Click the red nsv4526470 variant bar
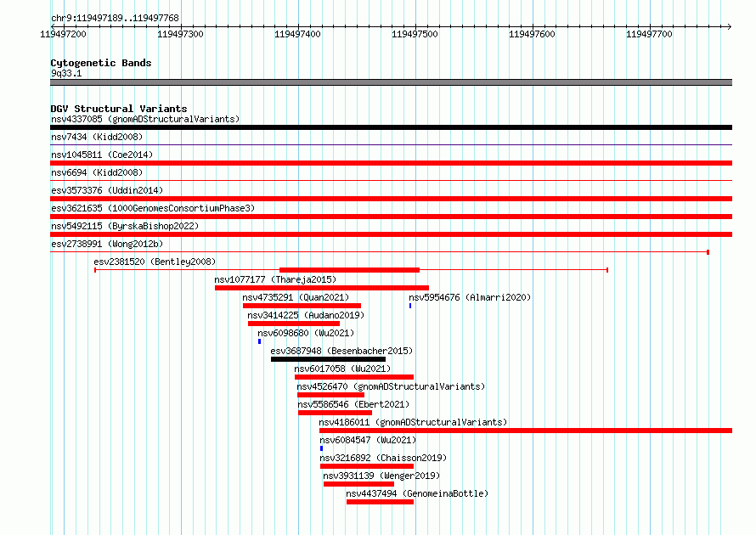 [330, 395]
